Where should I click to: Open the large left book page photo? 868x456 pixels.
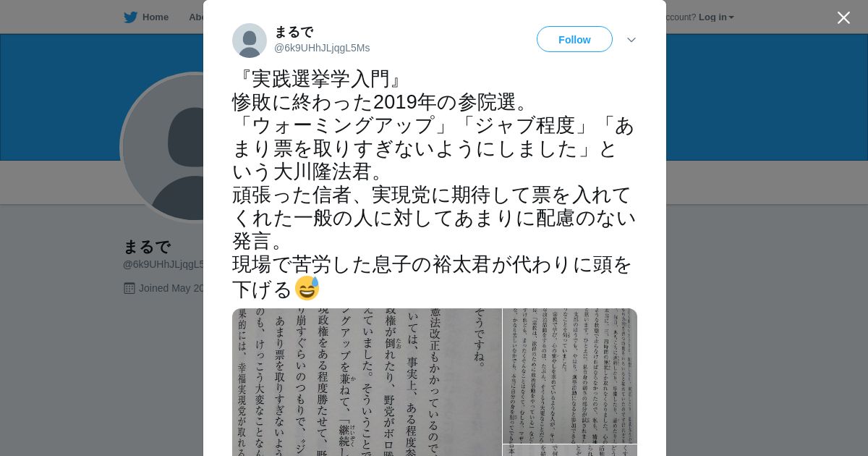point(367,382)
